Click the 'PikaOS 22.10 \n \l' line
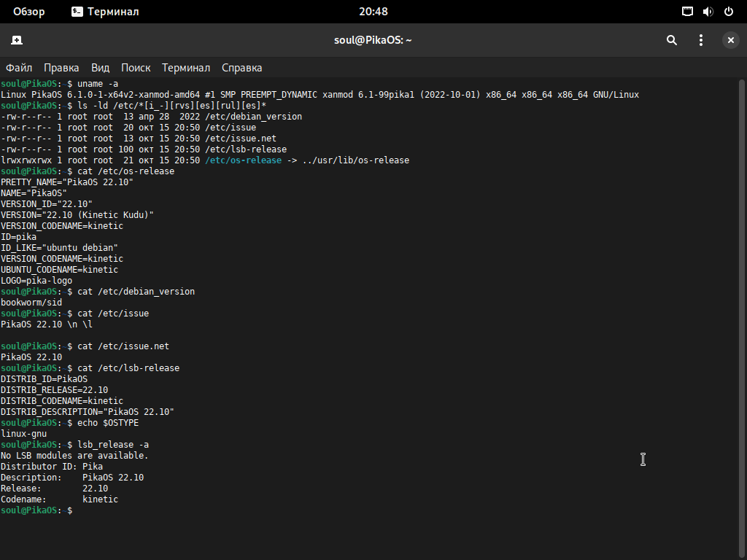Screen dimensions: 747x560 click(47, 324)
